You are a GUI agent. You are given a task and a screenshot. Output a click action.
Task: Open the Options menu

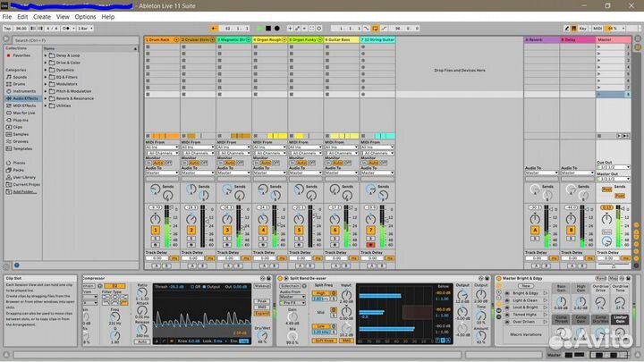pos(85,16)
